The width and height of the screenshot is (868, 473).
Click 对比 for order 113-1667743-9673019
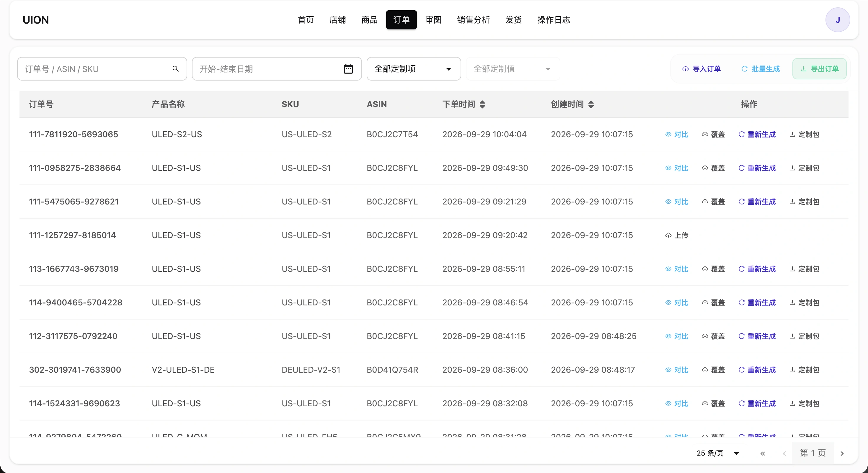677,269
